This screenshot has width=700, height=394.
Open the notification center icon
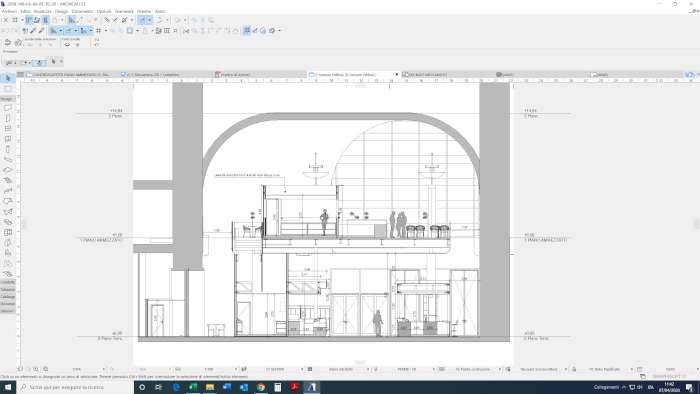click(x=690, y=387)
